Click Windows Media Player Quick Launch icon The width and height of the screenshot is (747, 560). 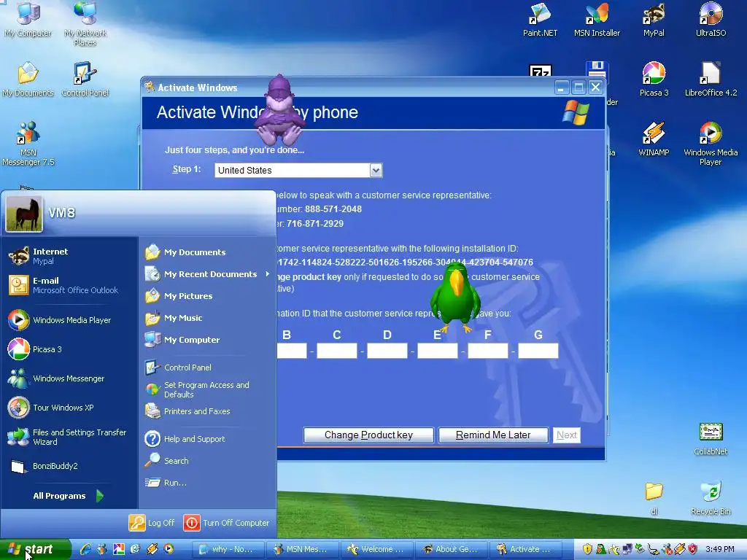tap(169, 549)
